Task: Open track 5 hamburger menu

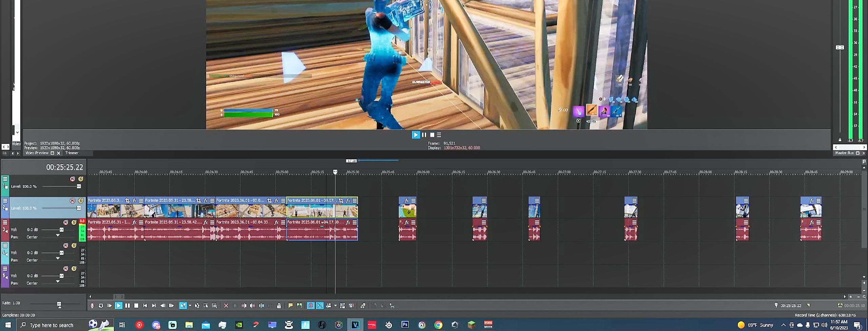Action: point(5,268)
